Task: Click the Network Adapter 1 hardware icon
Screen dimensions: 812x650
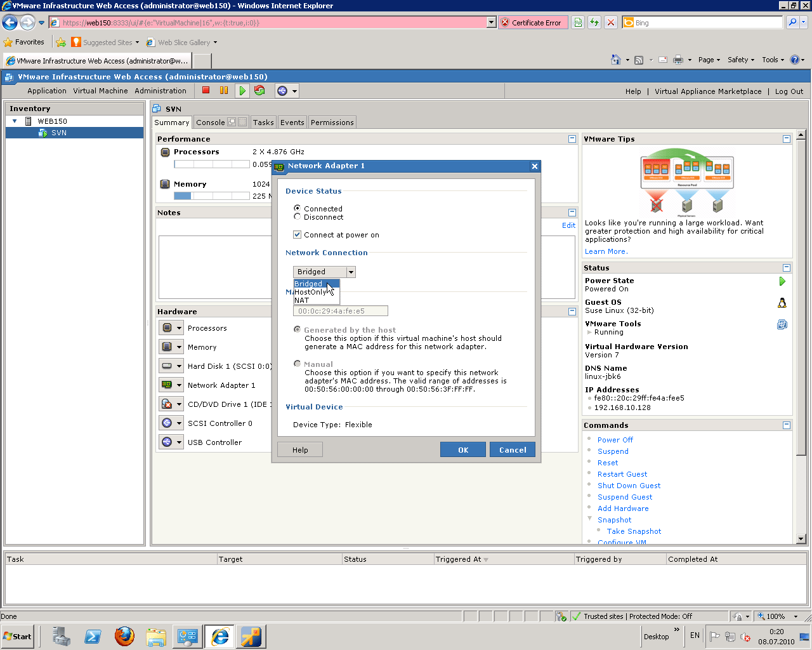Action: point(167,385)
